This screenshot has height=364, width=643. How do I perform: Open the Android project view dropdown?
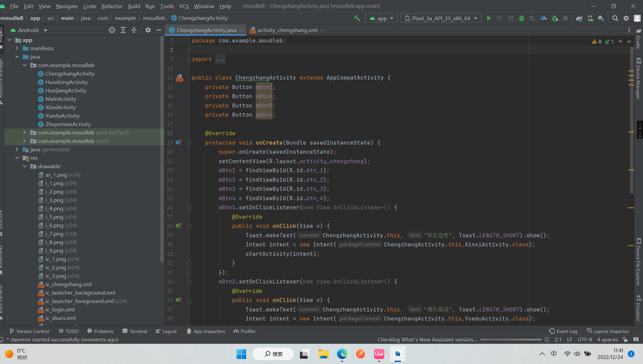[x=29, y=30]
